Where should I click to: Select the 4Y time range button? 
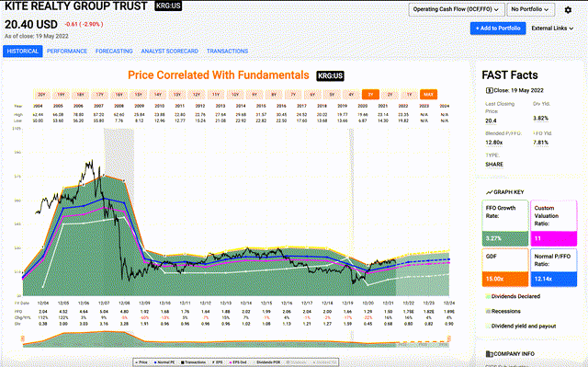[x=351, y=95]
